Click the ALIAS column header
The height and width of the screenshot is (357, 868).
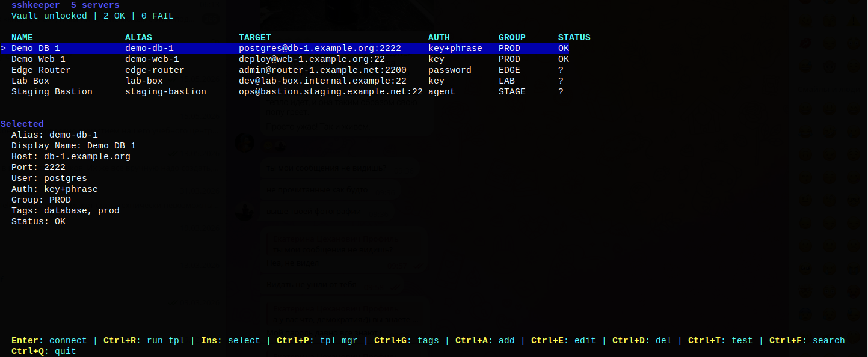pyautogui.click(x=138, y=37)
